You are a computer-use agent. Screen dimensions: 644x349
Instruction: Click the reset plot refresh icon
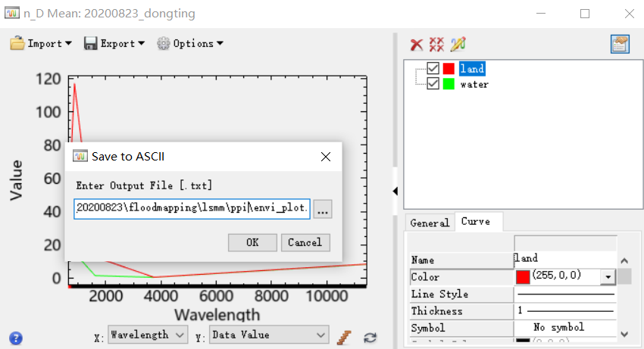(x=370, y=338)
